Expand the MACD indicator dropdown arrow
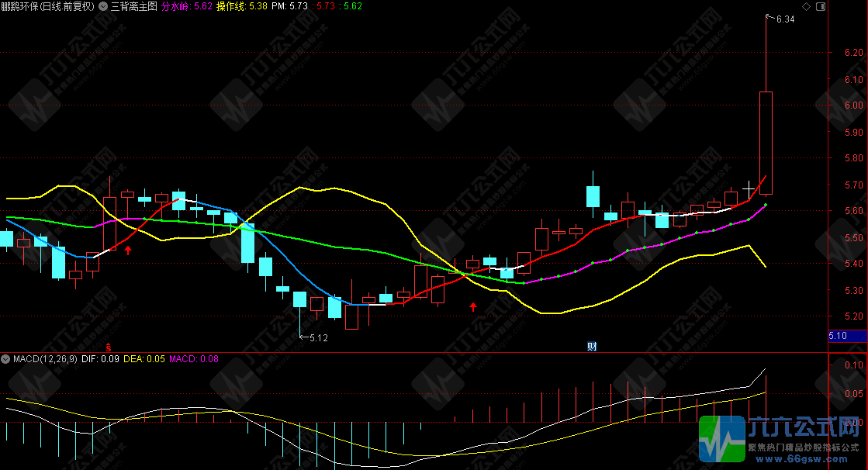The height and width of the screenshot is (470, 868). click(6, 359)
